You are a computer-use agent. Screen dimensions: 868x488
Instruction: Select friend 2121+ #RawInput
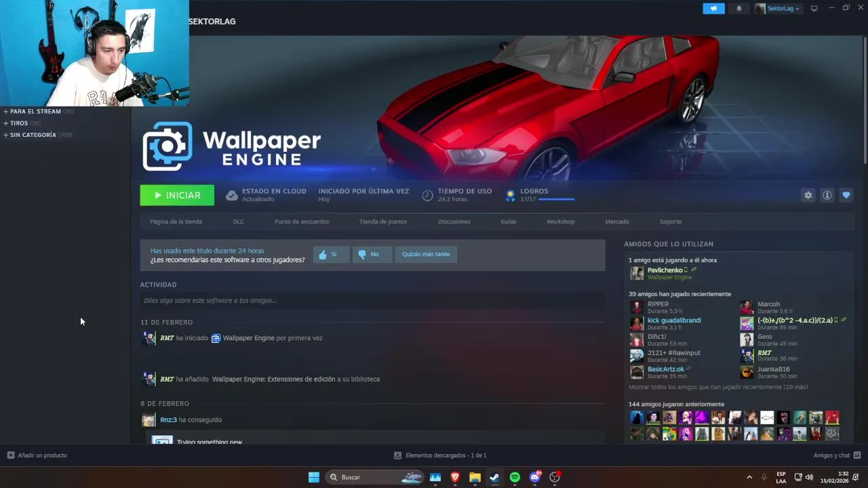pyautogui.click(x=673, y=353)
